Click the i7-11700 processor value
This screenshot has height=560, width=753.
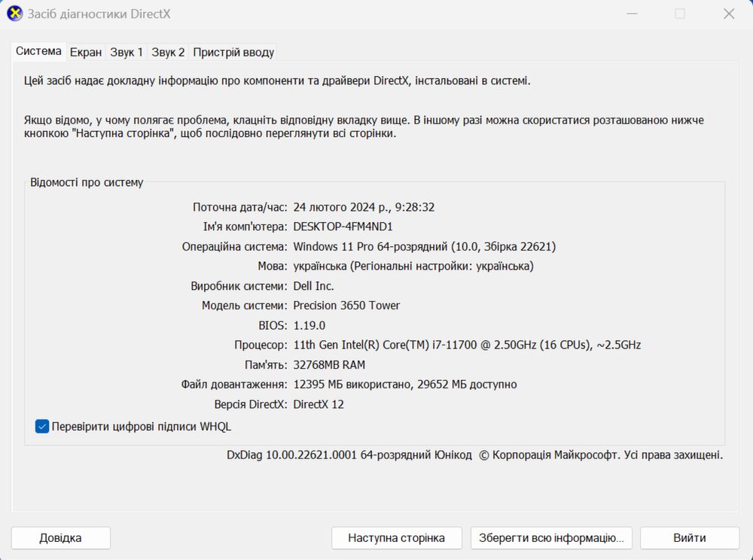467,345
